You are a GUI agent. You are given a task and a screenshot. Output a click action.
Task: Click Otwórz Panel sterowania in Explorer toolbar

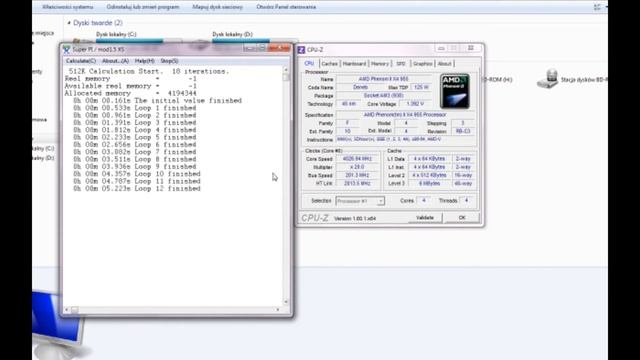(x=286, y=7)
